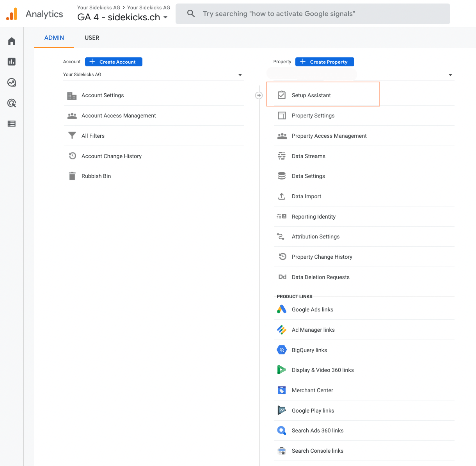Click the Setup Assistant checkbox icon
Viewport: 476px width, 466px height.
tap(282, 95)
